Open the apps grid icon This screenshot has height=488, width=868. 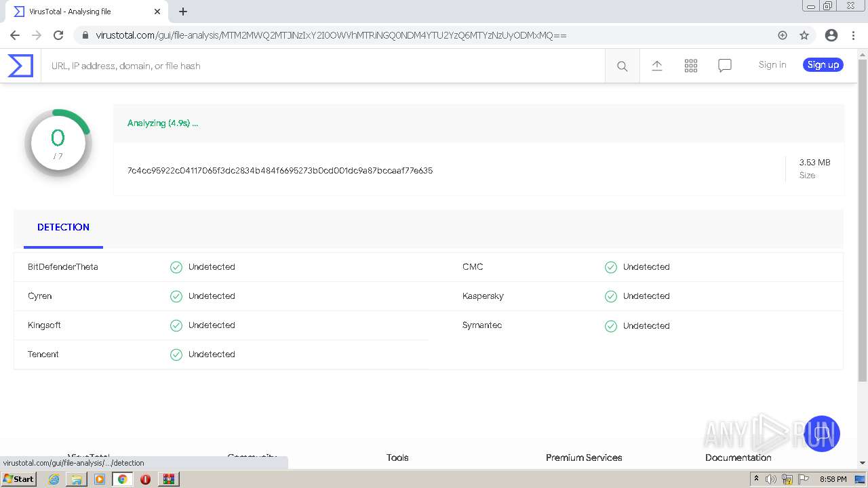tap(691, 66)
